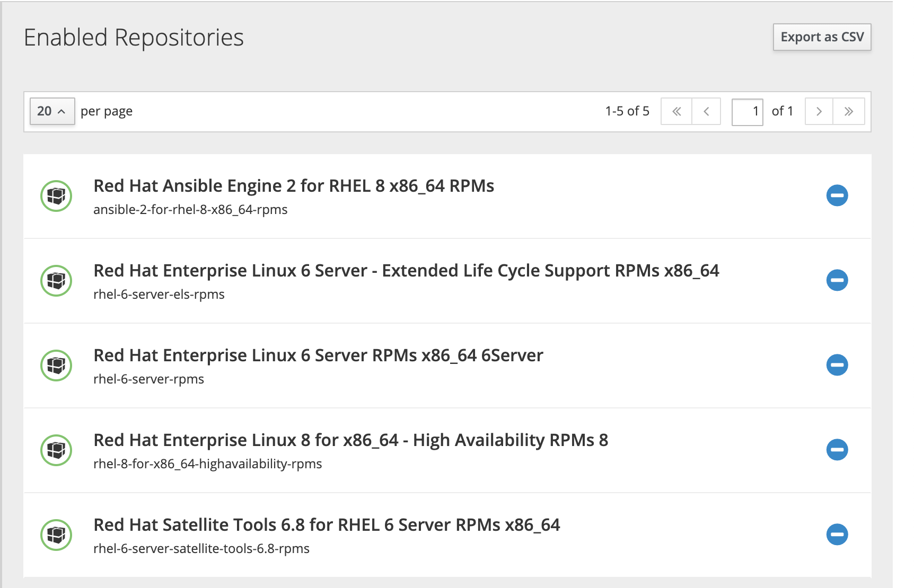The height and width of the screenshot is (588, 914).
Task: Select Red Hat Ansible Engine 2 repository title
Action: tap(294, 186)
